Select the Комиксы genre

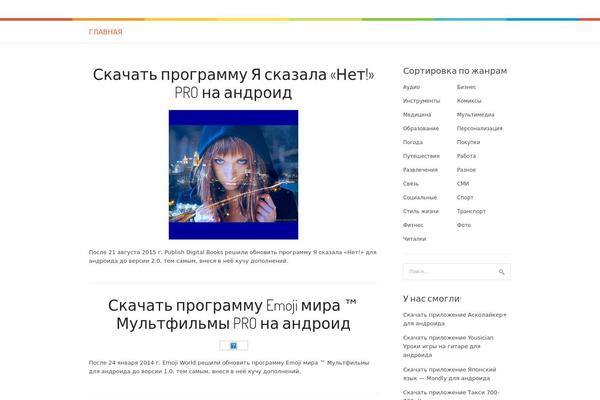point(469,101)
